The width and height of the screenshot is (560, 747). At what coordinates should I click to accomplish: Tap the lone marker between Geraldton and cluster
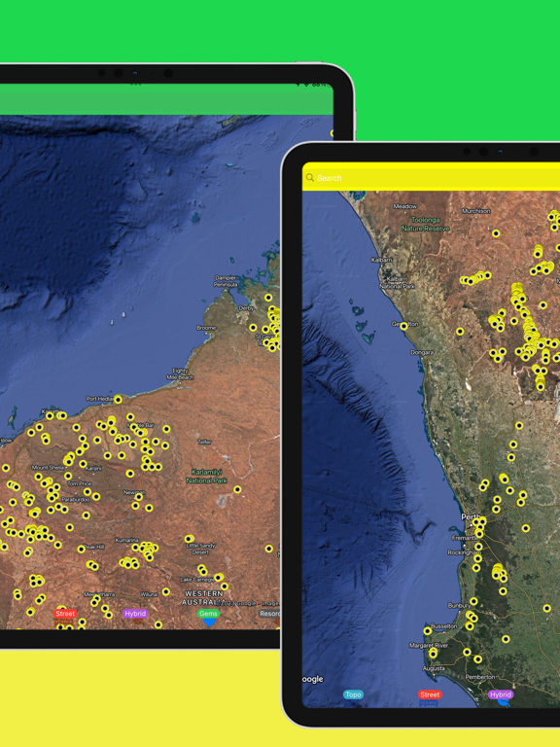click(460, 331)
